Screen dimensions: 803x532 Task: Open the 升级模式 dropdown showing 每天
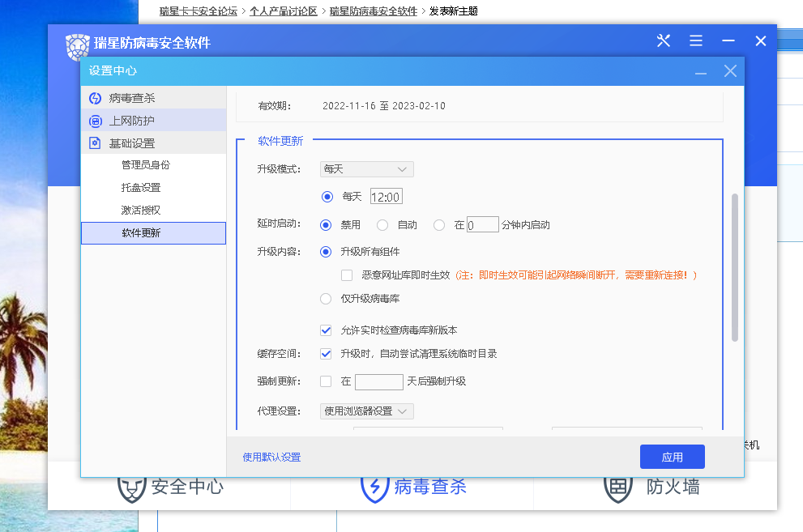tap(367, 169)
